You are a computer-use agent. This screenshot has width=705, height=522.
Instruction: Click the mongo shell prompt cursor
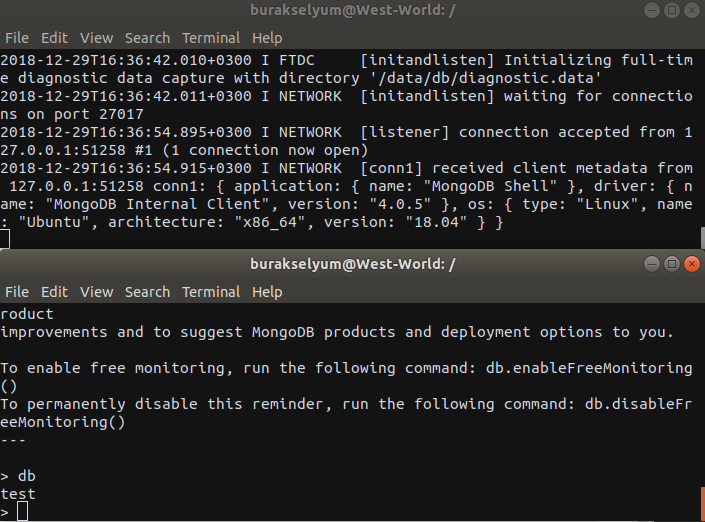[x=22, y=512]
